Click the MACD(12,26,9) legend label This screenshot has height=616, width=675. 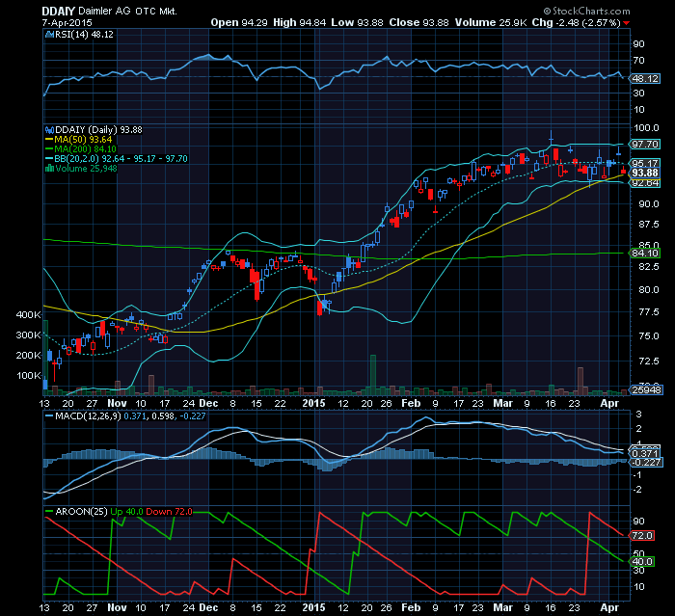[x=88, y=416]
